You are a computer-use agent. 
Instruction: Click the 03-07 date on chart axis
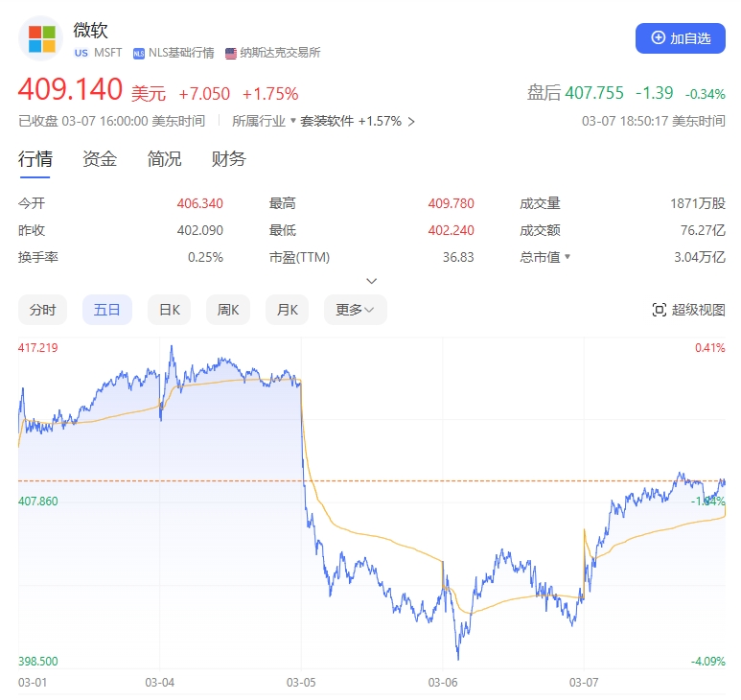click(584, 683)
